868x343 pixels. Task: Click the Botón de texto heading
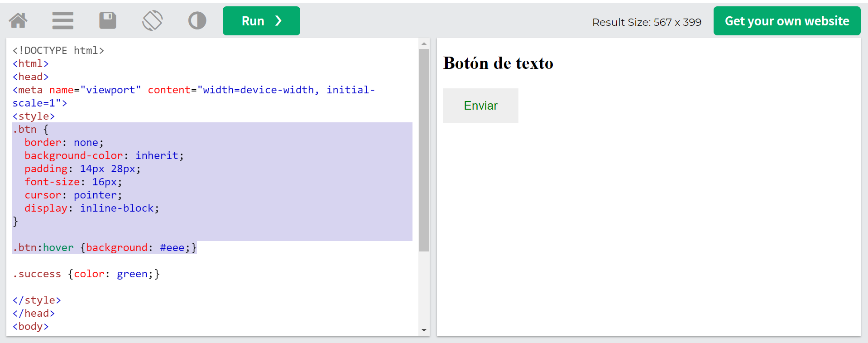pos(498,63)
